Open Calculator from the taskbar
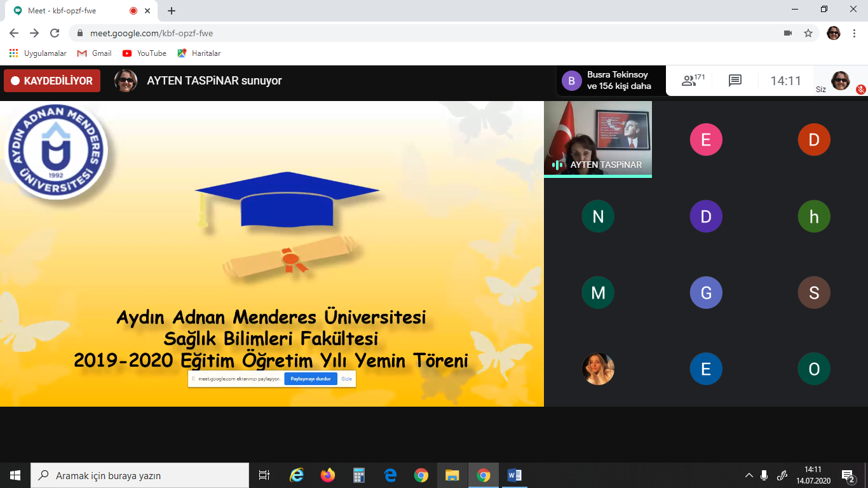The image size is (868, 488). 359,475
